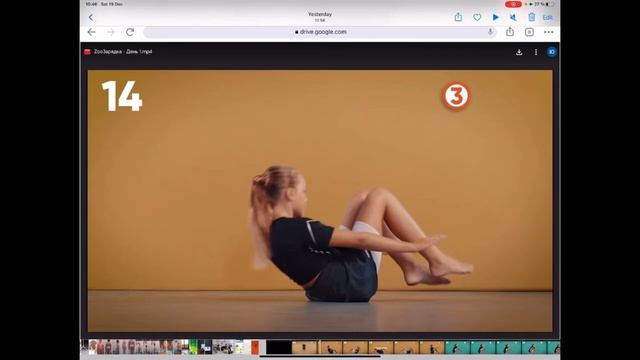Click the blue account avatar
Image resolution: width=640 pixels, height=360 pixels.
(552, 52)
